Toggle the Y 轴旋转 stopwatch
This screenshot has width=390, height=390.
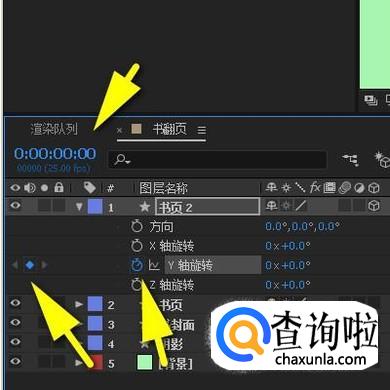(137, 265)
